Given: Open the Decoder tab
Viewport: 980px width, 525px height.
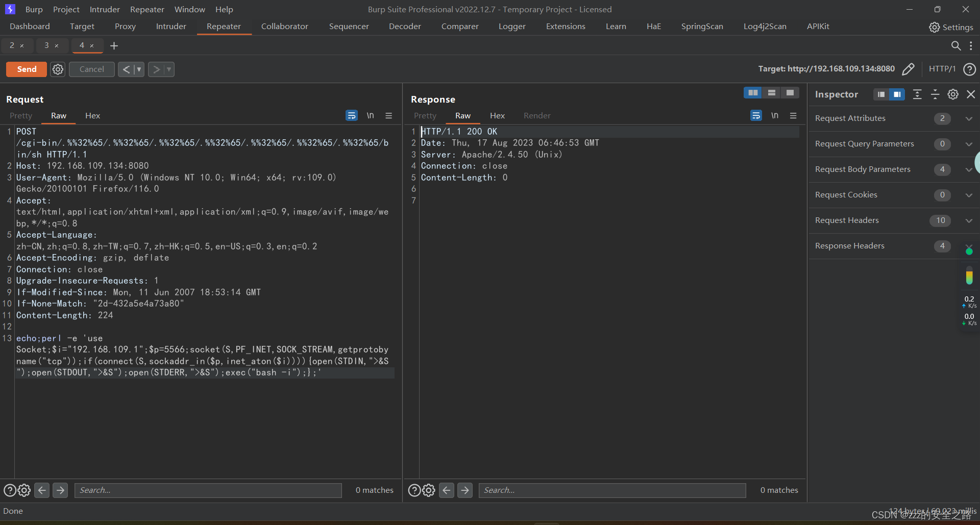Looking at the screenshot, I should (x=405, y=27).
